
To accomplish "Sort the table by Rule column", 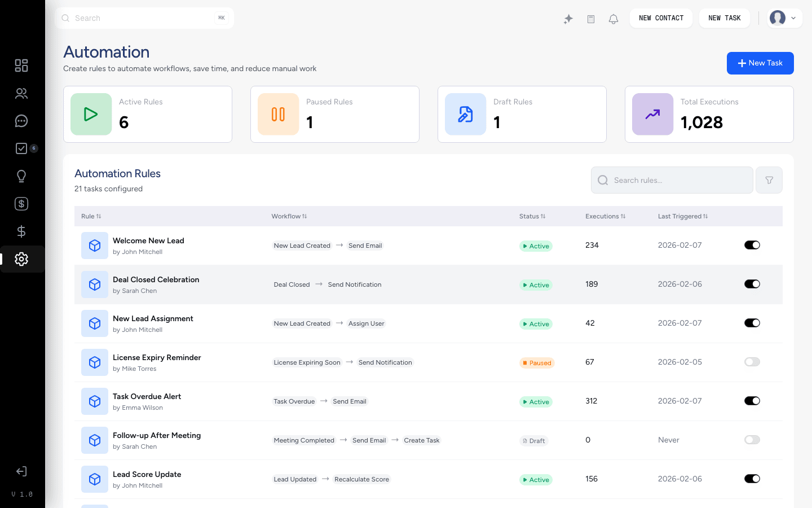I will (91, 216).
